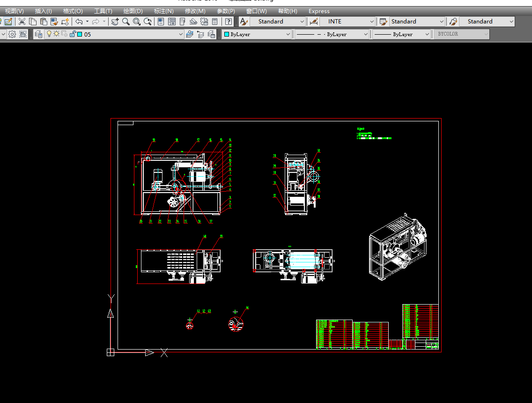Open the 绘图(D) menu
Viewport: 532px width, 403px height.
click(133, 11)
